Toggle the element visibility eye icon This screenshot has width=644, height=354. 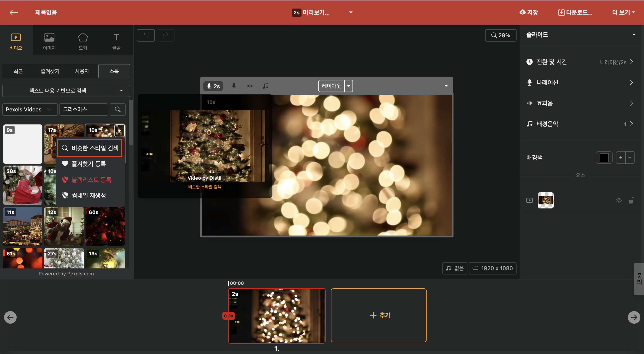click(618, 200)
